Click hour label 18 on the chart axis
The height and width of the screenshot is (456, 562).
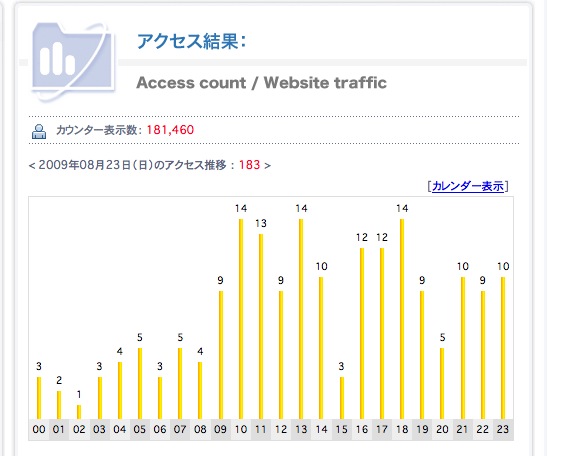coord(402,429)
